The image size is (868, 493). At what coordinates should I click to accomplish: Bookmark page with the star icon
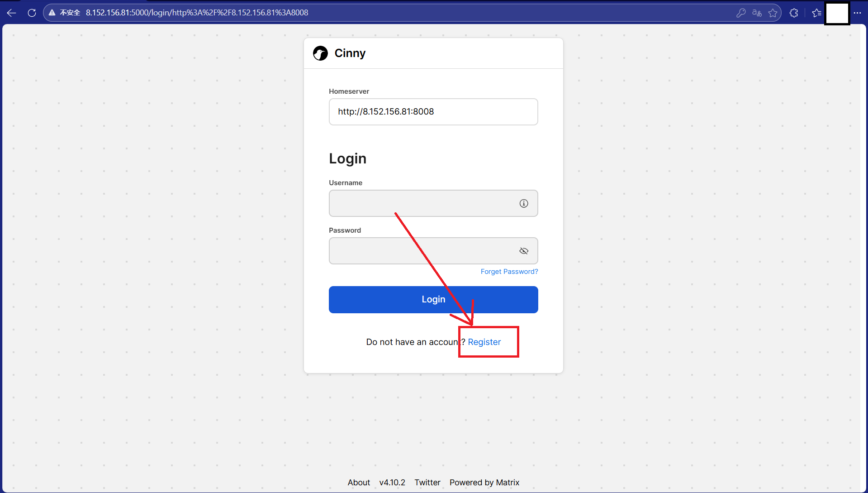click(x=773, y=13)
